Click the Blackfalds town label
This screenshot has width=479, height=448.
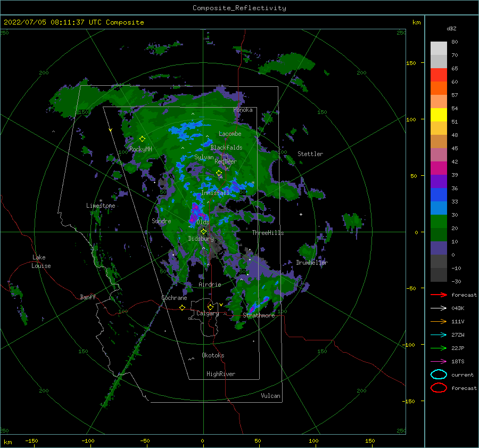click(x=226, y=148)
